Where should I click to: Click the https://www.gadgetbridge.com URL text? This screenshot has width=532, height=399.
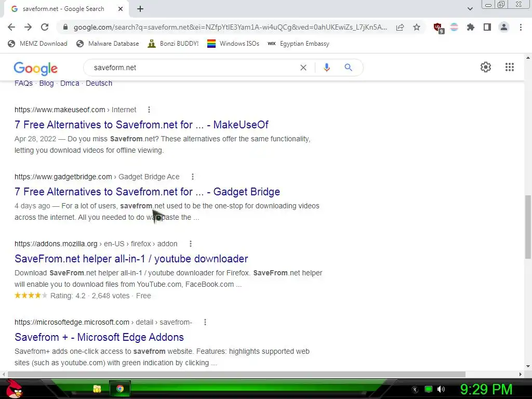(x=63, y=177)
